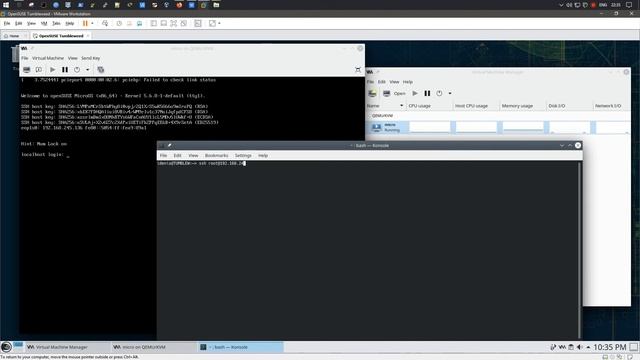Image resolution: width=640 pixels, height=360 pixels.
Task: Click Run play button in micro console
Action: coord(52,70)
